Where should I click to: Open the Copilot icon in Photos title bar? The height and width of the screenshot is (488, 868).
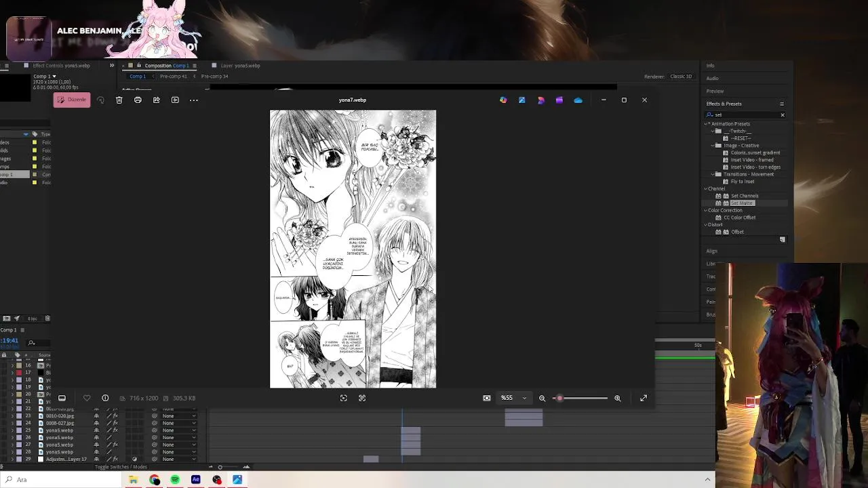[x=503, y=100]
